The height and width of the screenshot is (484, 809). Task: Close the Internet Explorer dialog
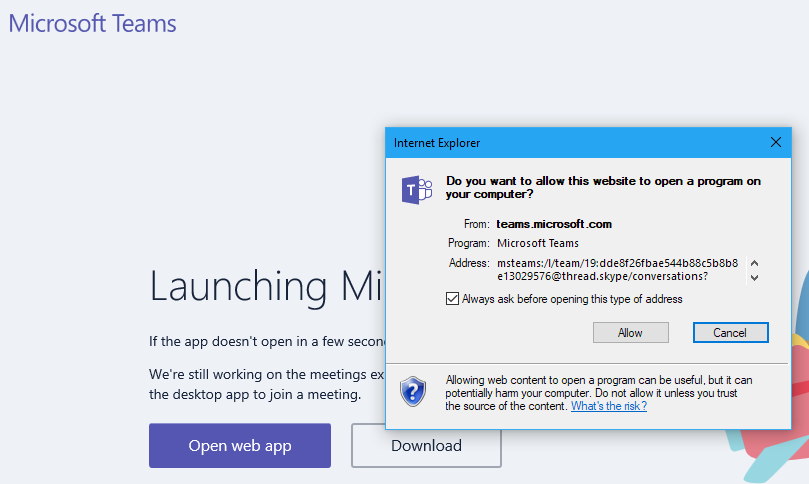tap(775, 143)
